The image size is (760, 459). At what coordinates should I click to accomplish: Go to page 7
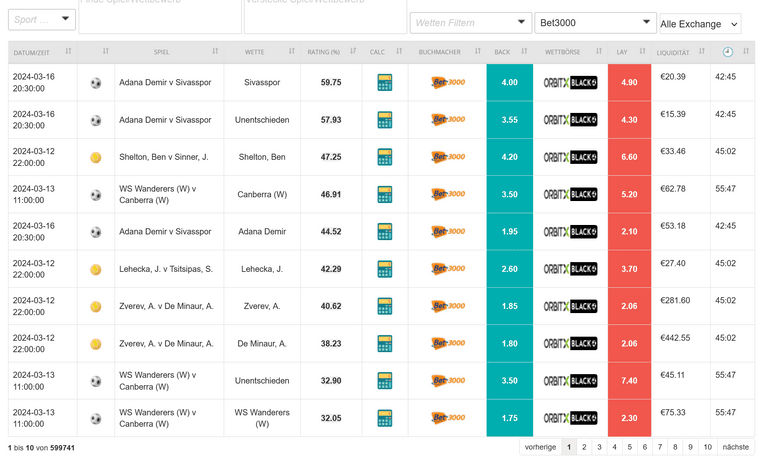tap(660, 447)
